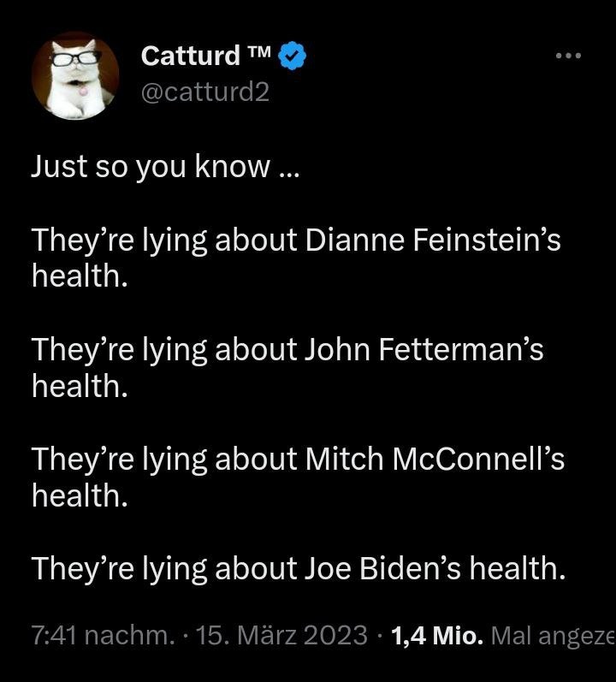This screenshot has width=616, height=682.
Task: Click the cut-off "Mal angeze" views label
Action: pos(553,636)
